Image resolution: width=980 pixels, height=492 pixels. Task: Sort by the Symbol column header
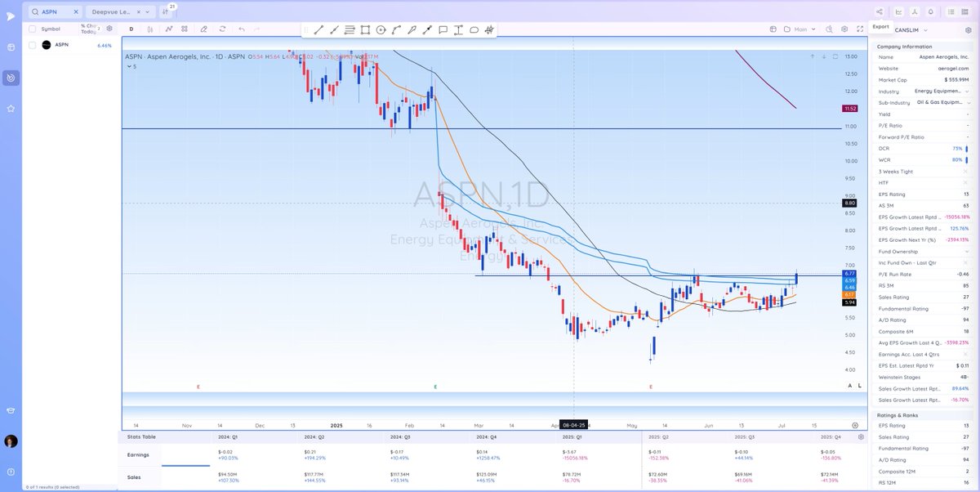(x=51, y=29)
